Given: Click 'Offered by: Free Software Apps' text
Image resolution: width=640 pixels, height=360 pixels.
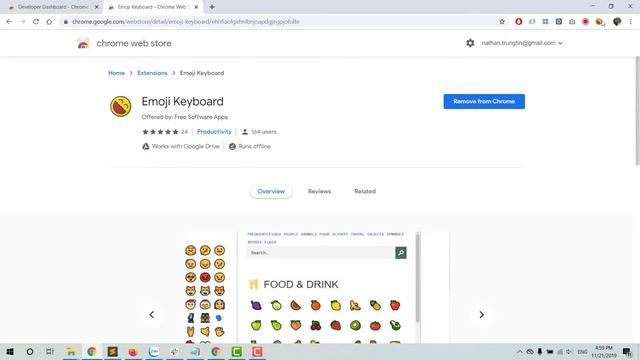Looking at the screenshot, I should click(184, 117).
